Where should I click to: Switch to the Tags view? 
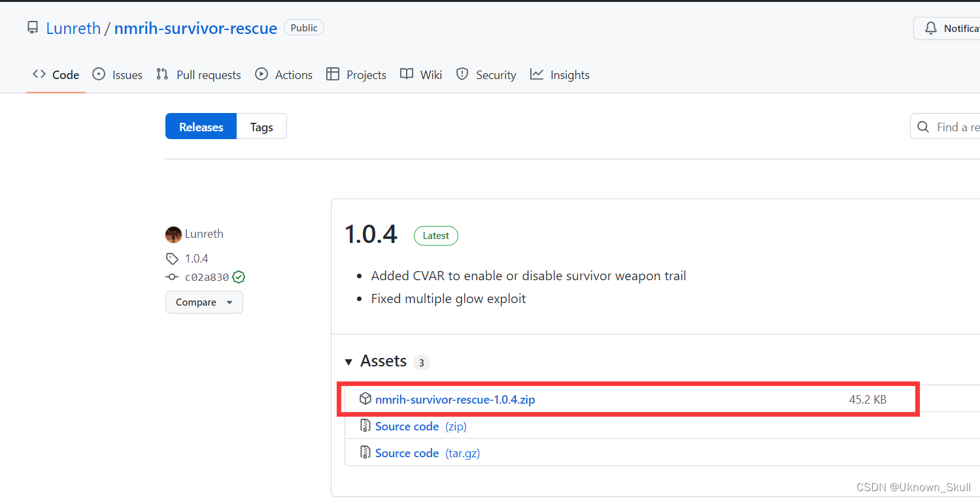pos(262,127)
